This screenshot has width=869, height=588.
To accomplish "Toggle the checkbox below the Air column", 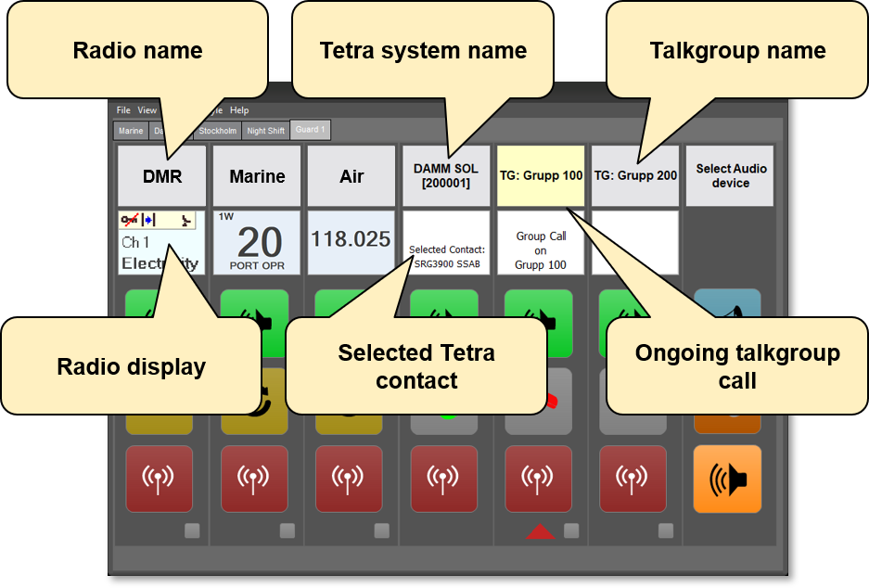I will (381, 530).
